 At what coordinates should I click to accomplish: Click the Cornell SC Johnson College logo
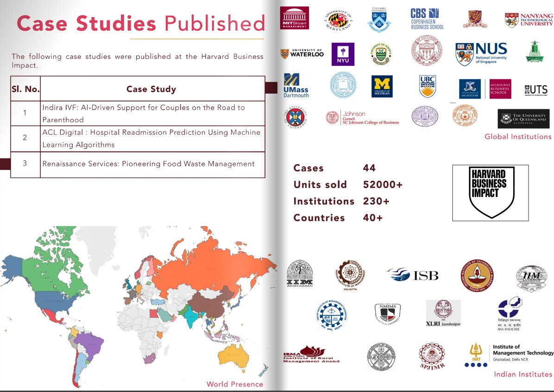362,117
